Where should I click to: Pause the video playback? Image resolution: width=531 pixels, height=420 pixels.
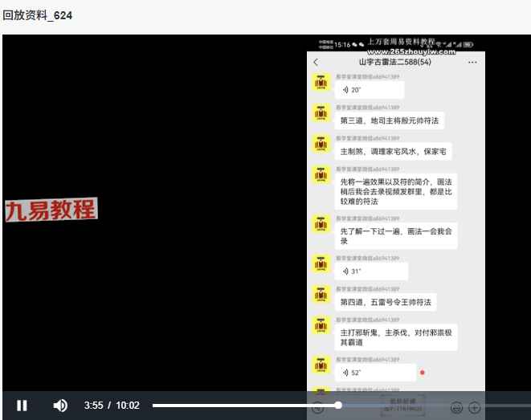point(22,406)
